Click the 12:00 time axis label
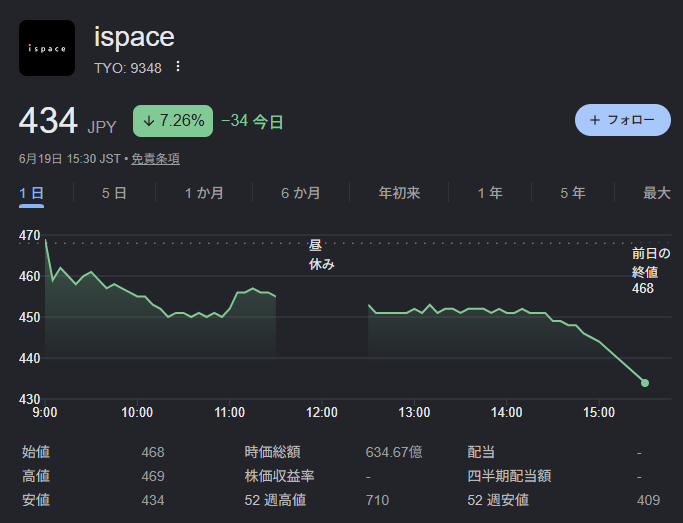Image resolution: width=683 pixels, height=523 pixels. click(x=321, y=412)
